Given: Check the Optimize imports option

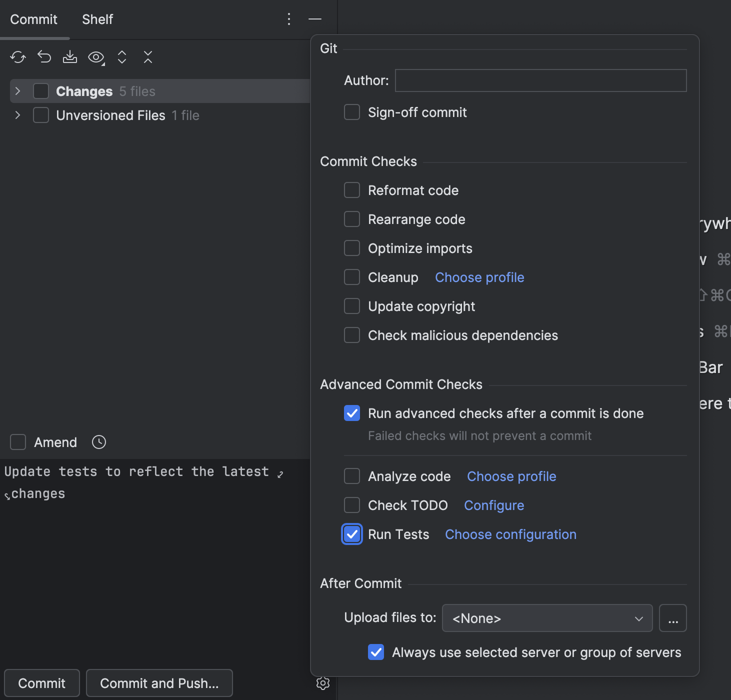Looking at the screenshot, I should pos(352,248).
